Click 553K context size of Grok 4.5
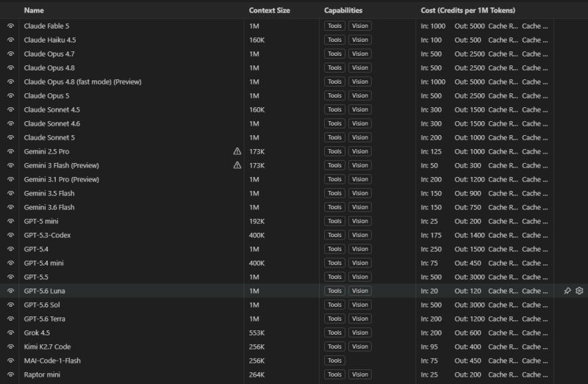This screenshot has width=588, height=384. pyautogui.click(x=257, y=333)
